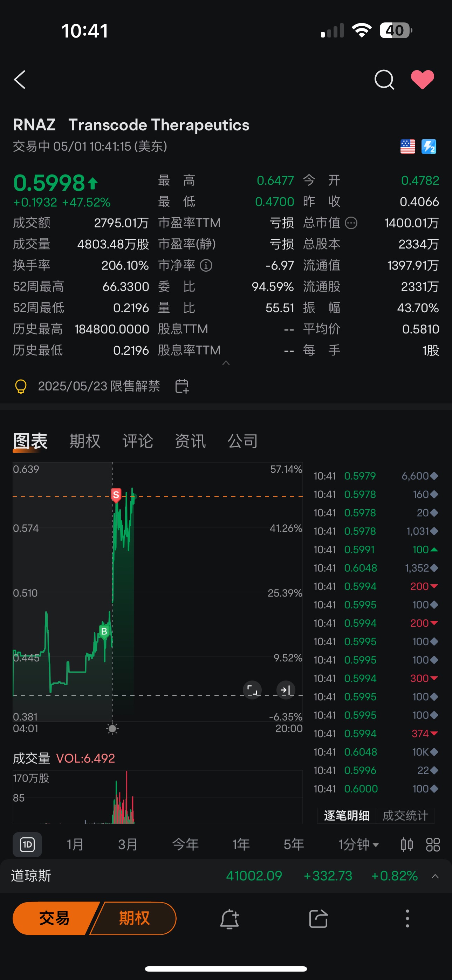Open the 1分钟 interval dropdown
Viewport: 452px width, 980px height.
[x=358, y=845]
